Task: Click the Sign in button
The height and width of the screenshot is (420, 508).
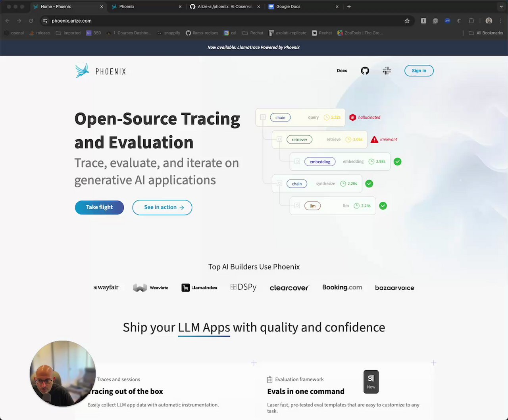Action: click(419, 71)
